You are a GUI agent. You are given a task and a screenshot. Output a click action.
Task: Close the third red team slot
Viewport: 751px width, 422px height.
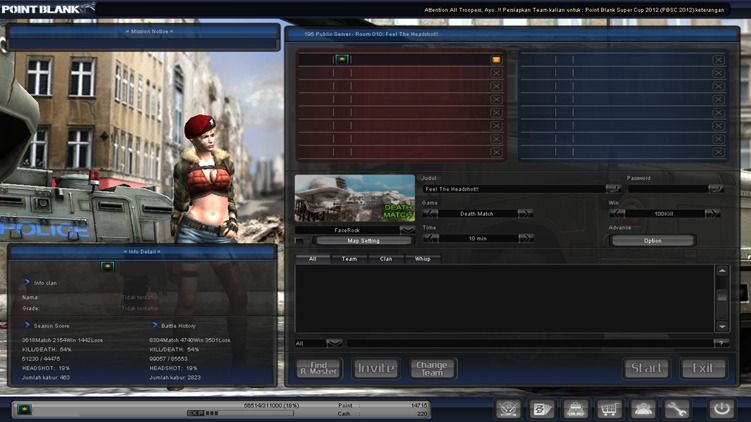tap(496, 86)
